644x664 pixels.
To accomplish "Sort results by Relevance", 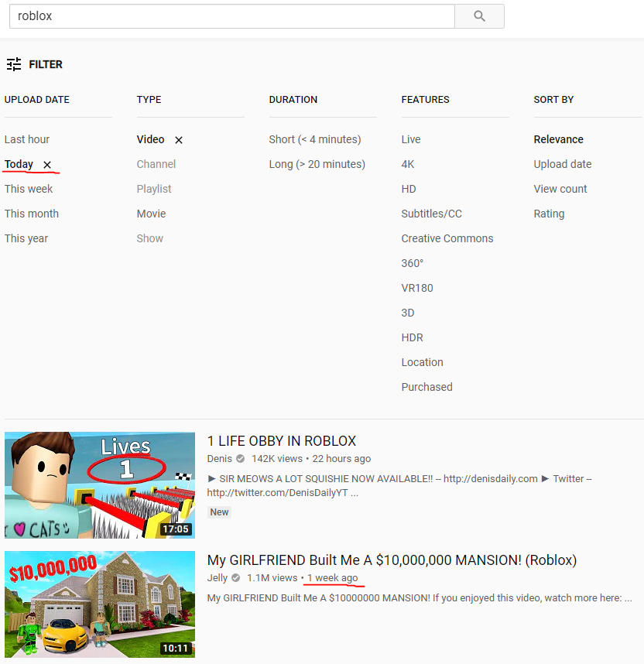I will [x=558, y=139].
